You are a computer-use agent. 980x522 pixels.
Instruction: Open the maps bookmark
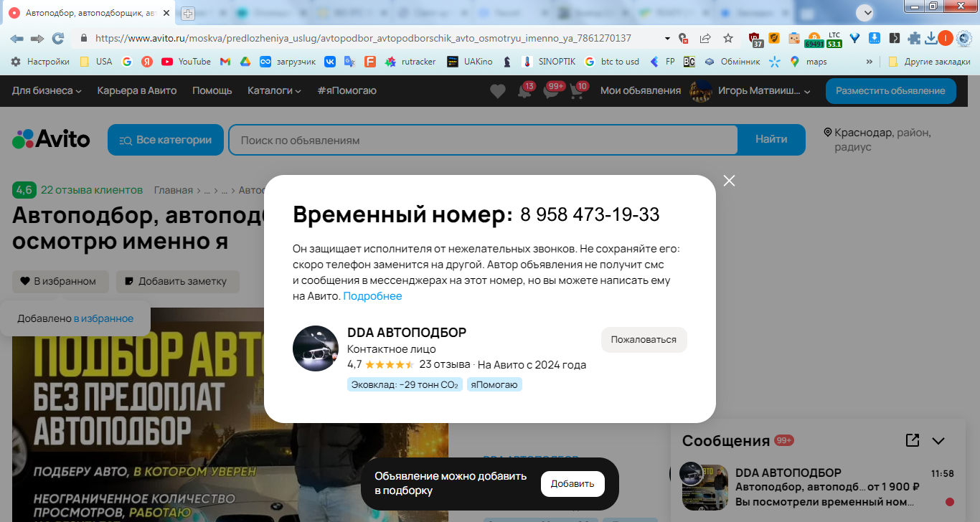[x=809, y=62]
